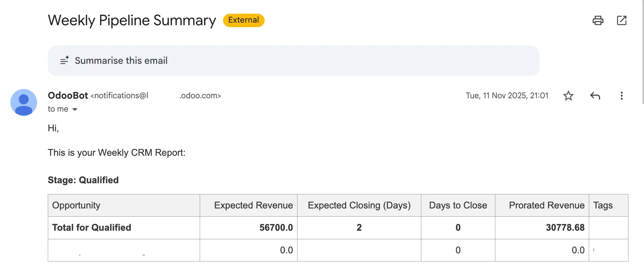Click the vertical scrollbar on the right
The width and height of the screenshot is (644, 273).
643,52
